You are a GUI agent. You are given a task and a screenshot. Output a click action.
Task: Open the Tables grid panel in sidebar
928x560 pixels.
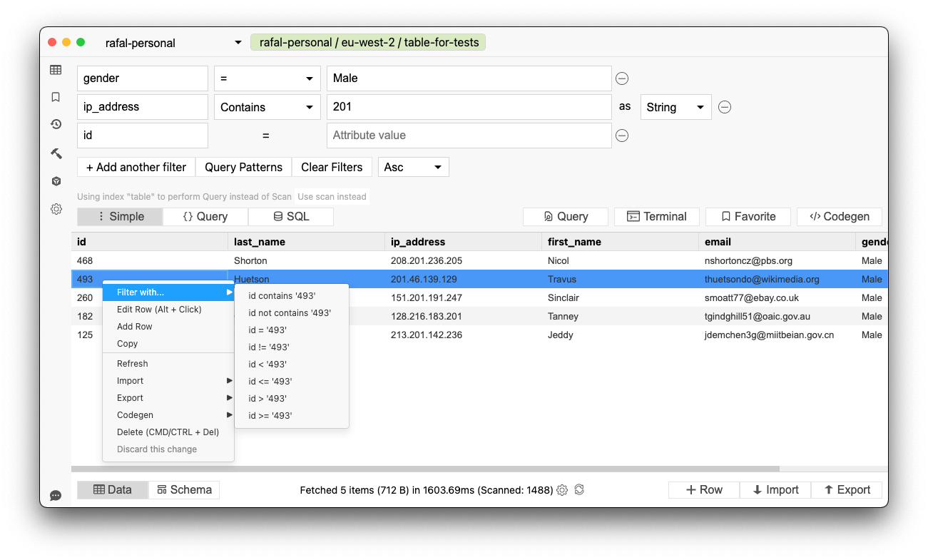56,70
